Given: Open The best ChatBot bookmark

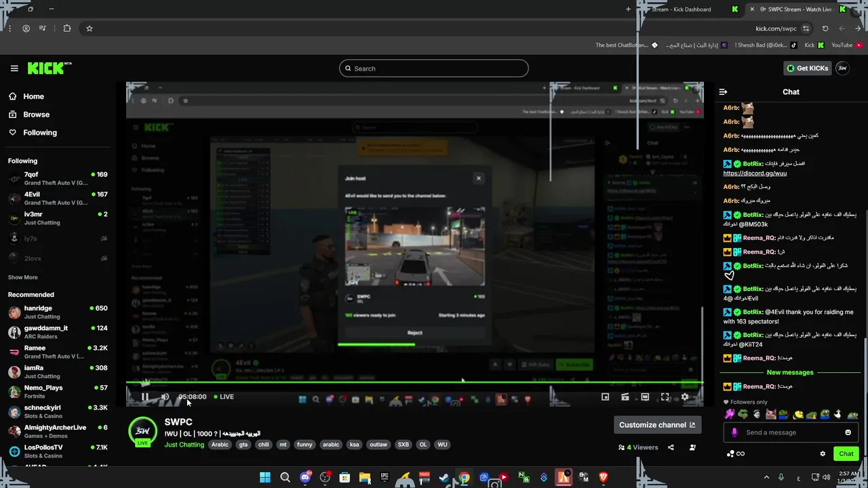Looking at the screenshot, I should tap(627, 45).
